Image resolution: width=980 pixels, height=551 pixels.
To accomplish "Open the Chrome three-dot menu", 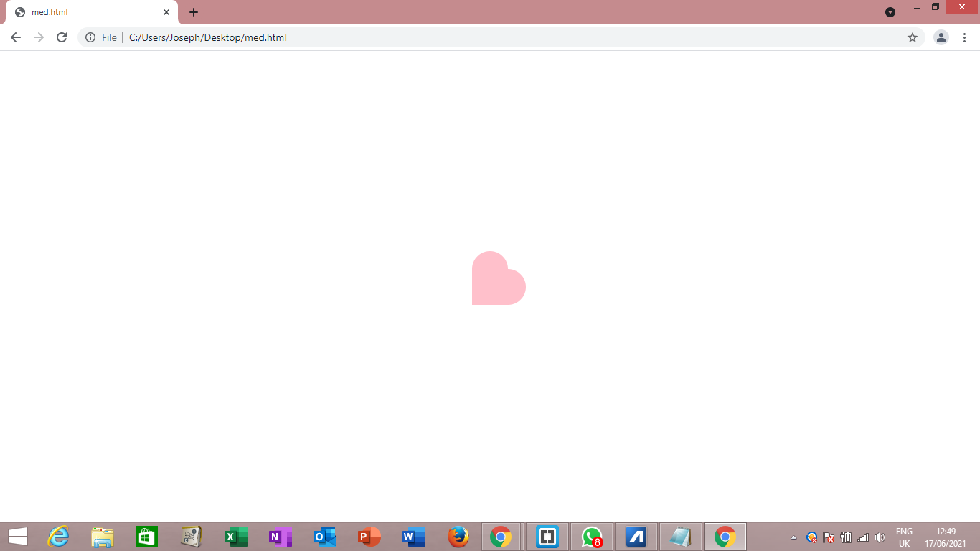I will pos(965,37).
